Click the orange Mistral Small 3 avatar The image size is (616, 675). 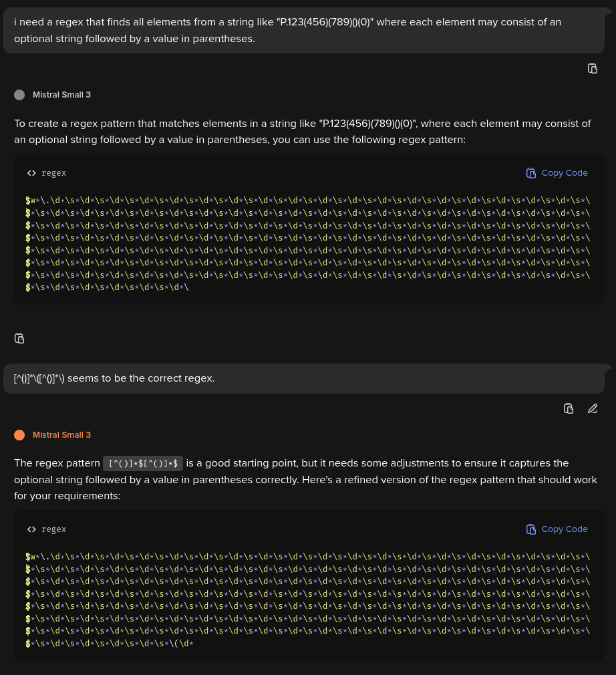(x=19, y=435)
